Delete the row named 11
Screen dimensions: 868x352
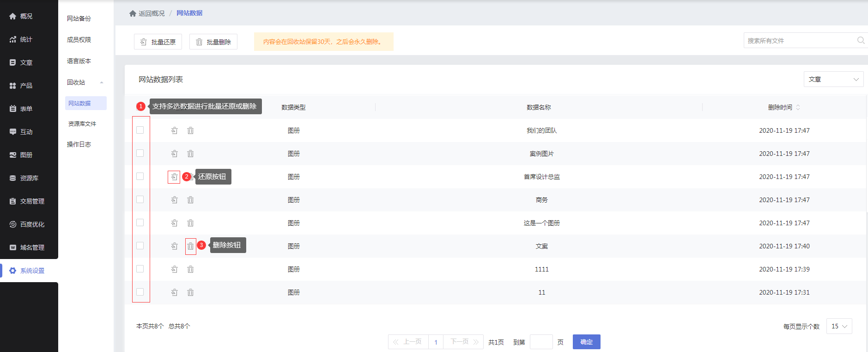[190, 292]
